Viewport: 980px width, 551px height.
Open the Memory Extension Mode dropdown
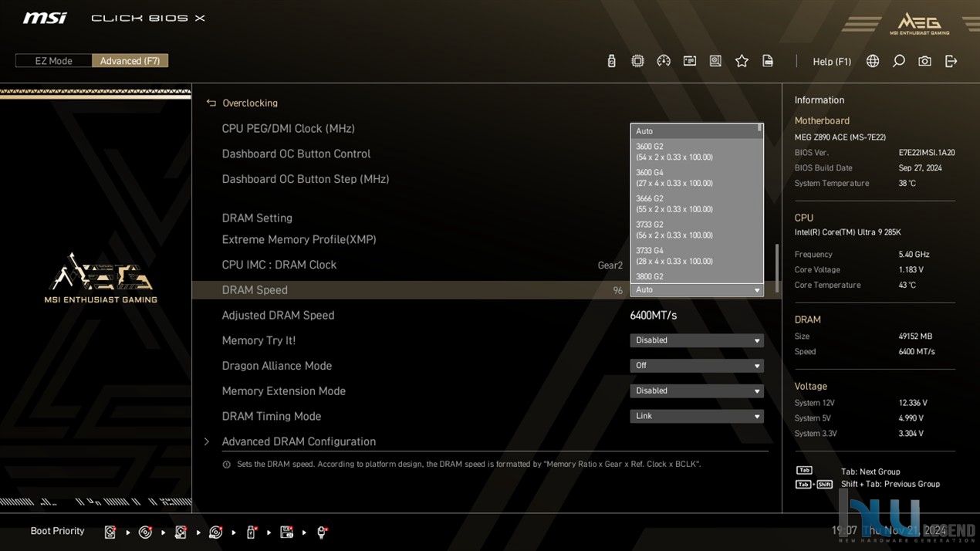(x=697, y=391)
